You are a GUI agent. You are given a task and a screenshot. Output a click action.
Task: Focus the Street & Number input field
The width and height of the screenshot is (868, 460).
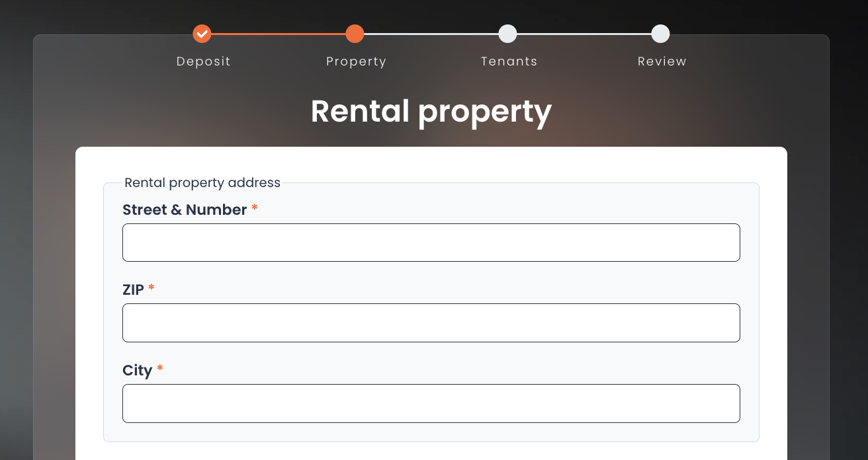pyautogui.click(x=431, y=243)
